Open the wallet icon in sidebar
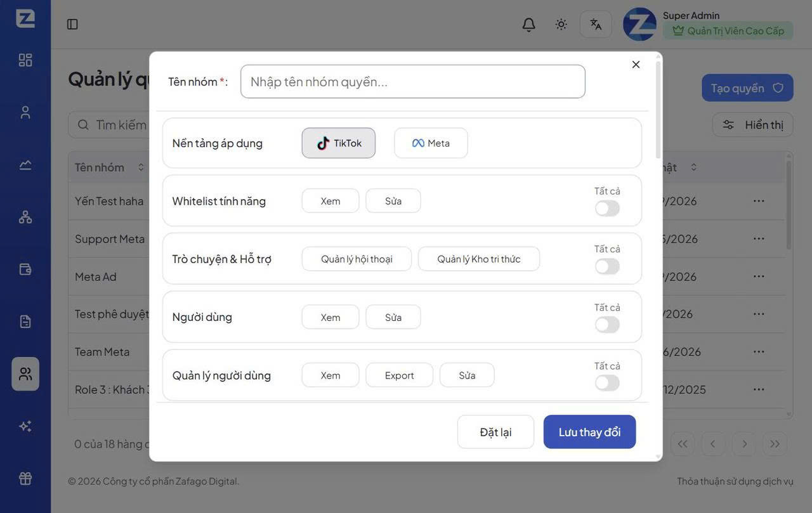 pyautogui.click(x=25, y=269)
